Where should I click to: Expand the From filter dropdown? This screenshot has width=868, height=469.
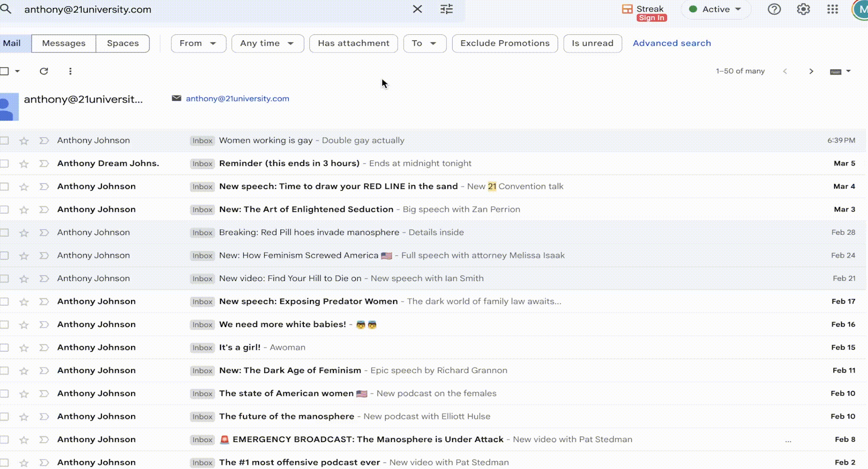198,43
